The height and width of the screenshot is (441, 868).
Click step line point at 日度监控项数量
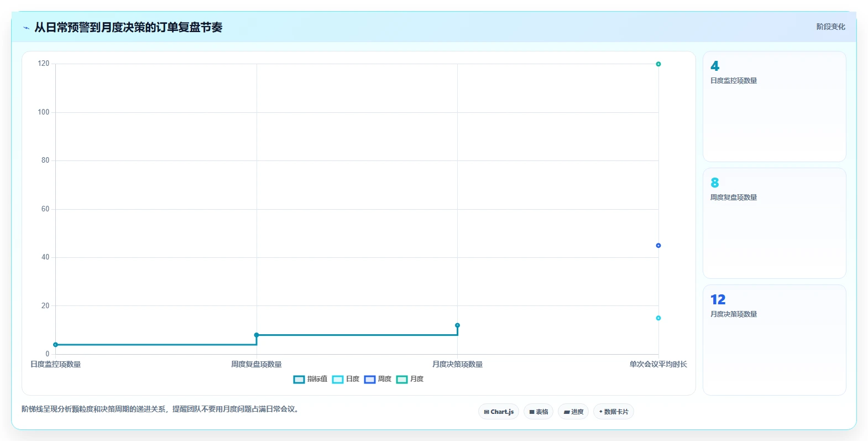coord(55,345)
